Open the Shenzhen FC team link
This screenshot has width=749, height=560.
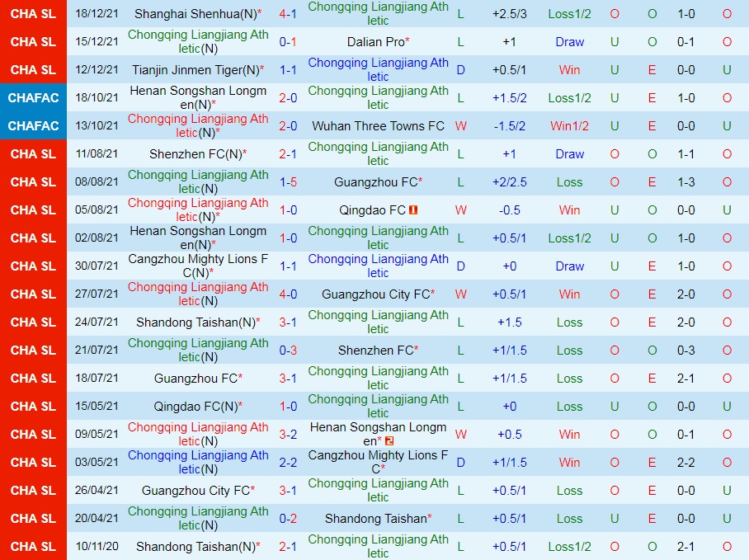[x=198, y=153]
